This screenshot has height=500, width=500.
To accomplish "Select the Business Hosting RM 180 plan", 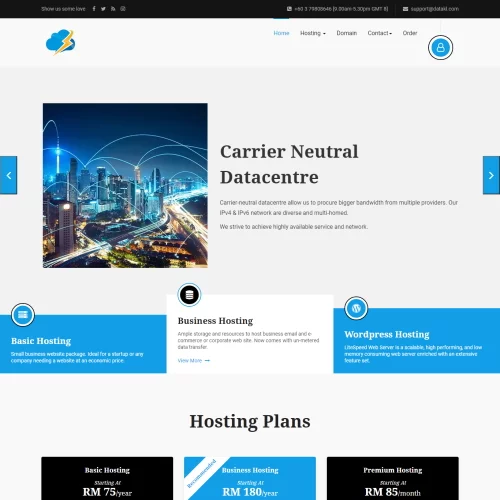I will 250,479.
